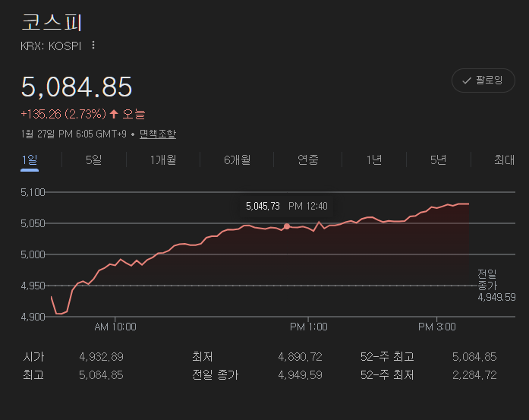Show the 1개월 chart range
This screenshot has width=529, height=420.
[163, 159]
